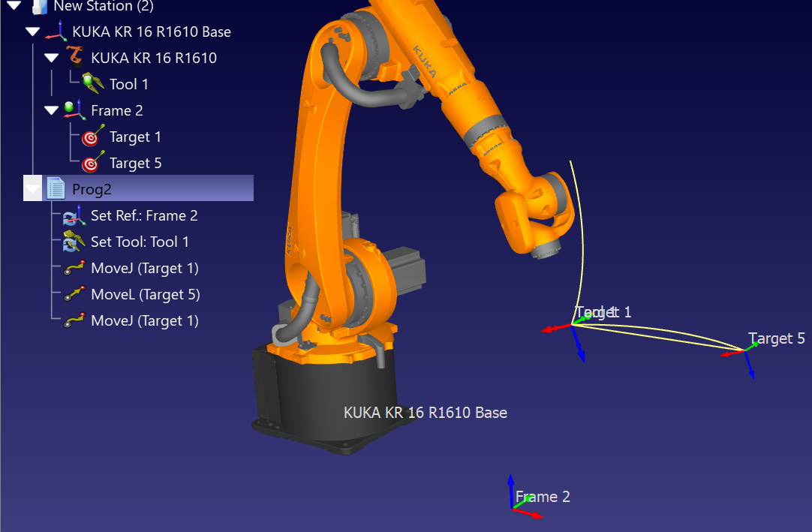Click the MoveL (Target 5) instruction icon
This screenshot has height=532, width=812.
(x=74, y=294)
